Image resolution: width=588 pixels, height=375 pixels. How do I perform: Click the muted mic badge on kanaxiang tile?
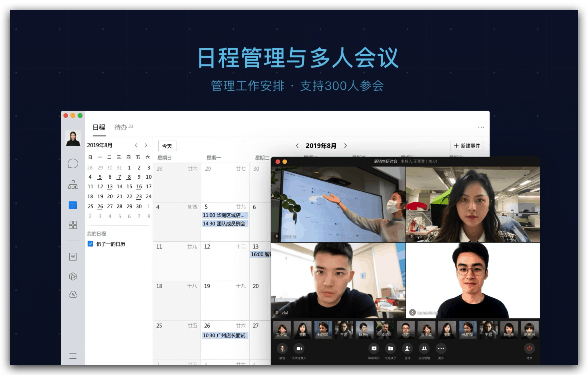point(412,312)
